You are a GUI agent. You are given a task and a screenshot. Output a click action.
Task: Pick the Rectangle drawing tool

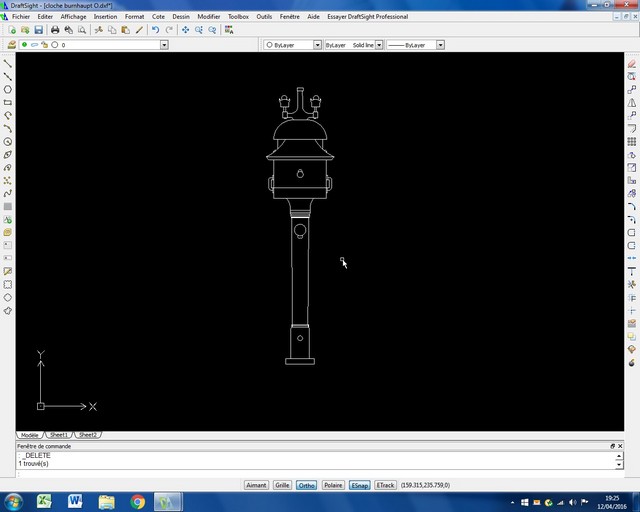[8, 102]
